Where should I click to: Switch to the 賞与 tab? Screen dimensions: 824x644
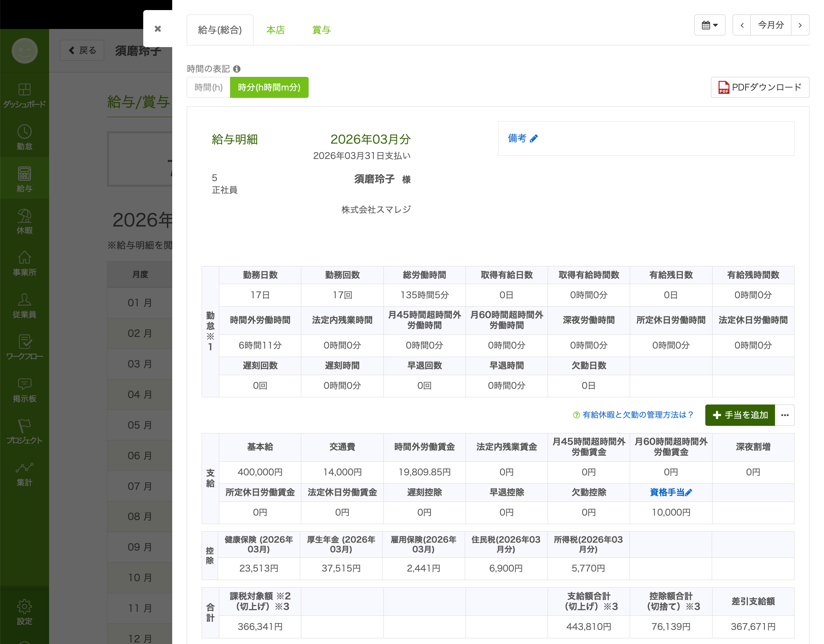pos(321,30)
